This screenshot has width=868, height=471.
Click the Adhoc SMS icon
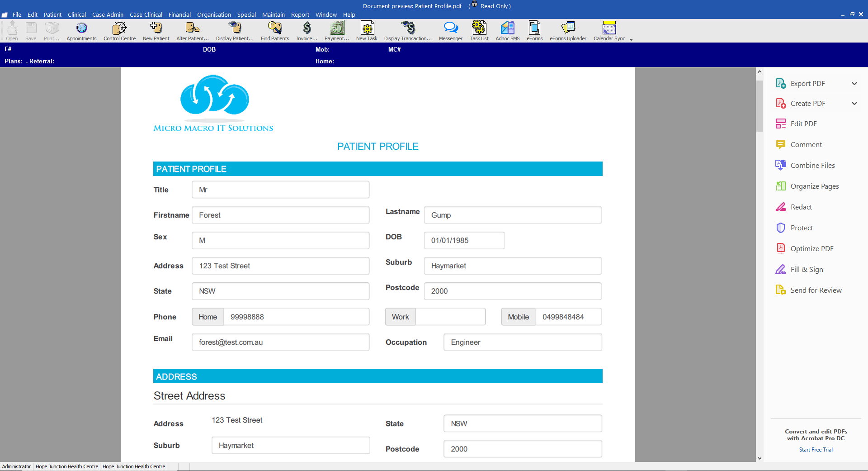pos(508,31)
